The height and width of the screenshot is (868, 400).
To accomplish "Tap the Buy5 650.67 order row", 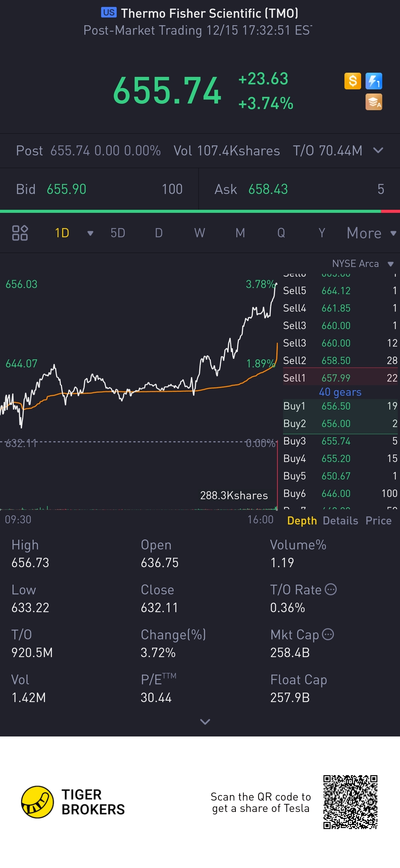I will pos(340,476).
